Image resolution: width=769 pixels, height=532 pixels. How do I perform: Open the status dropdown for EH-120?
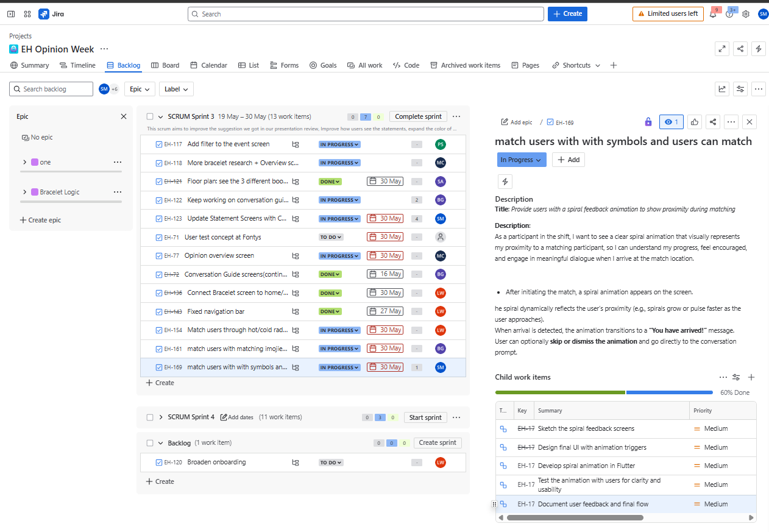click(x=330, y=462)
